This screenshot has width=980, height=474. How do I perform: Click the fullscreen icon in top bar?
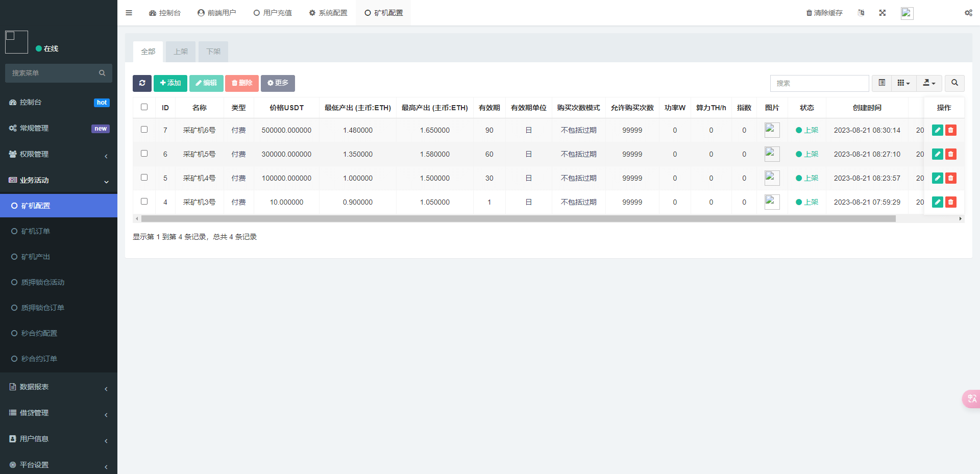tap(882, 13)
